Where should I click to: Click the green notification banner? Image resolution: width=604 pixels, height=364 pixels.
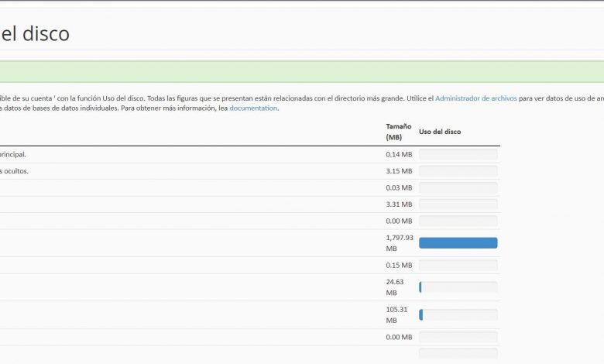click(x=302, y=71)
